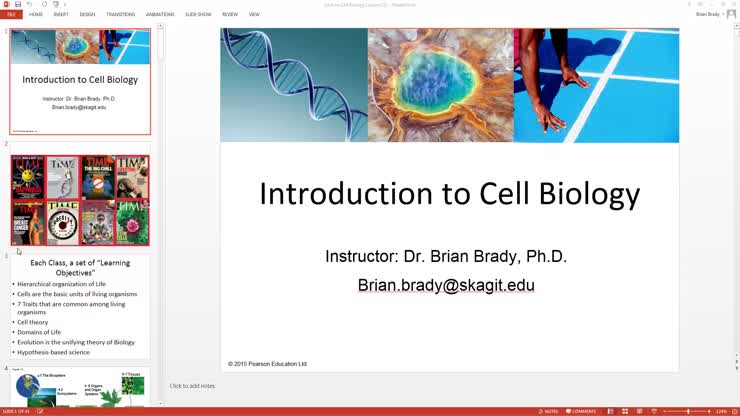Open the TRANSITIONS ribbon tab
This screenshot has width=740, height=416.
point(120,14)
